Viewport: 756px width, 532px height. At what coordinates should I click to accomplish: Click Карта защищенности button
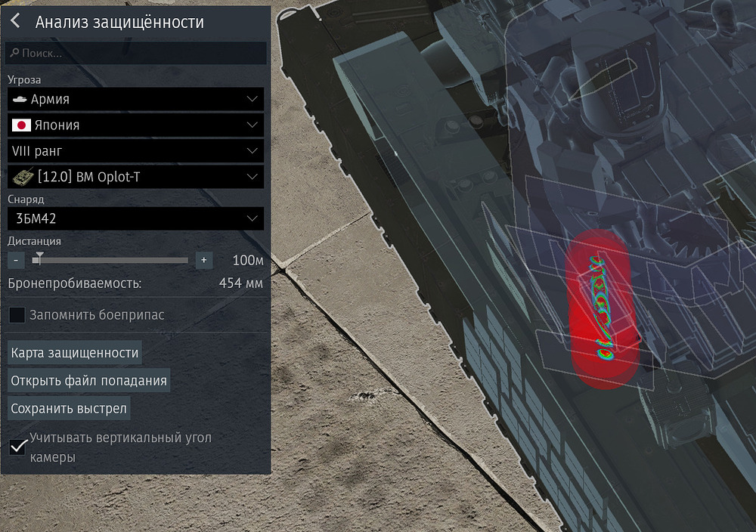75,353
